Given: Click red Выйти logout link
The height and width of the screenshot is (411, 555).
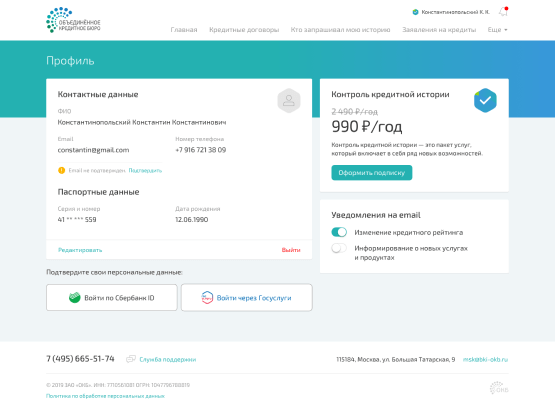Looking at the screenshot, I should (x=291, y=250).
